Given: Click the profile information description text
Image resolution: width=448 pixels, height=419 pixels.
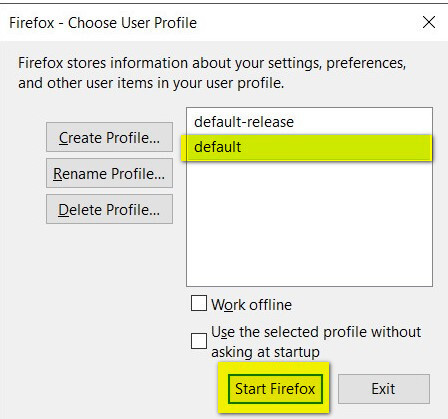Looking at the screenshot, I should [212, 73].
